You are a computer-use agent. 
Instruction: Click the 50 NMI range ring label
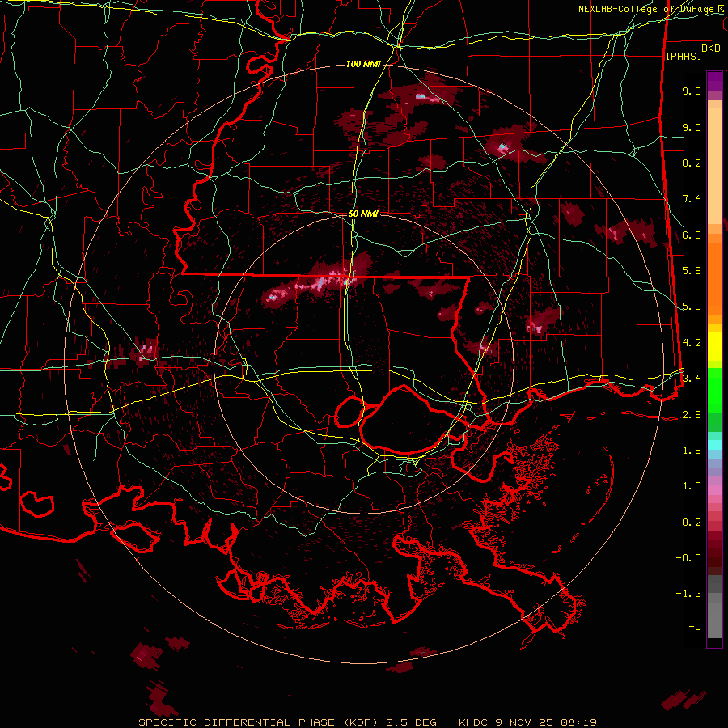coord(363,214)
